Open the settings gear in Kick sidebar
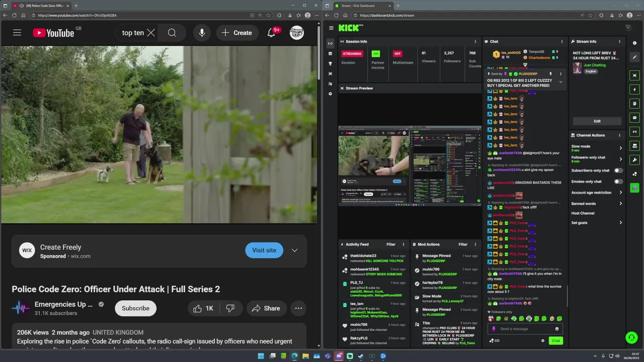The height and width of the screenshot is (362, 644). click(330, 94)
